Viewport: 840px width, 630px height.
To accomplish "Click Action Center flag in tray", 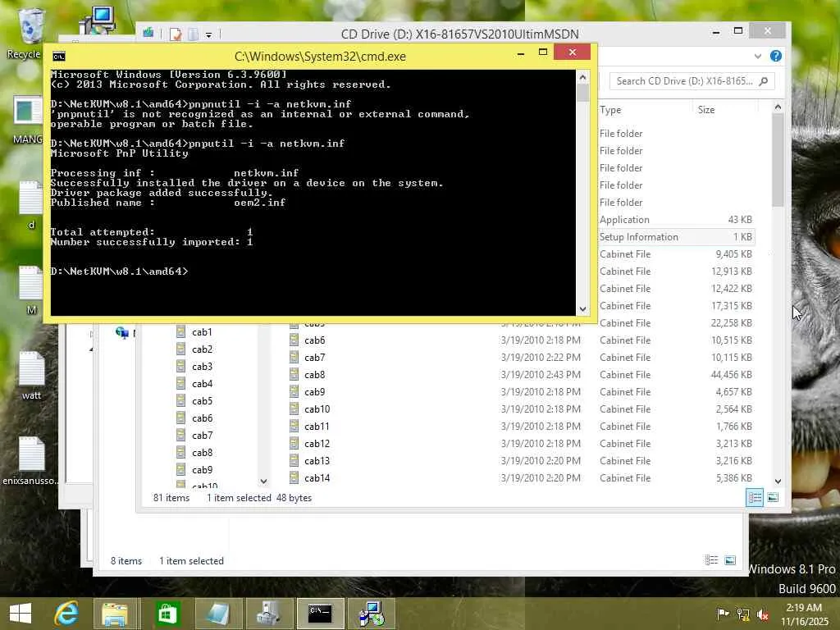I will click(x=723, y=614).
